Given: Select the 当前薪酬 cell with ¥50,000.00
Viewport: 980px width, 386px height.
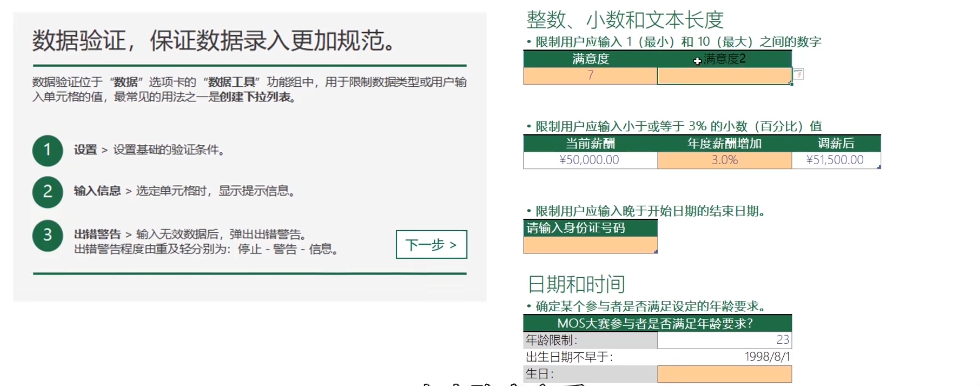Looking at the screenshot, I should click(x=590, y=160).
